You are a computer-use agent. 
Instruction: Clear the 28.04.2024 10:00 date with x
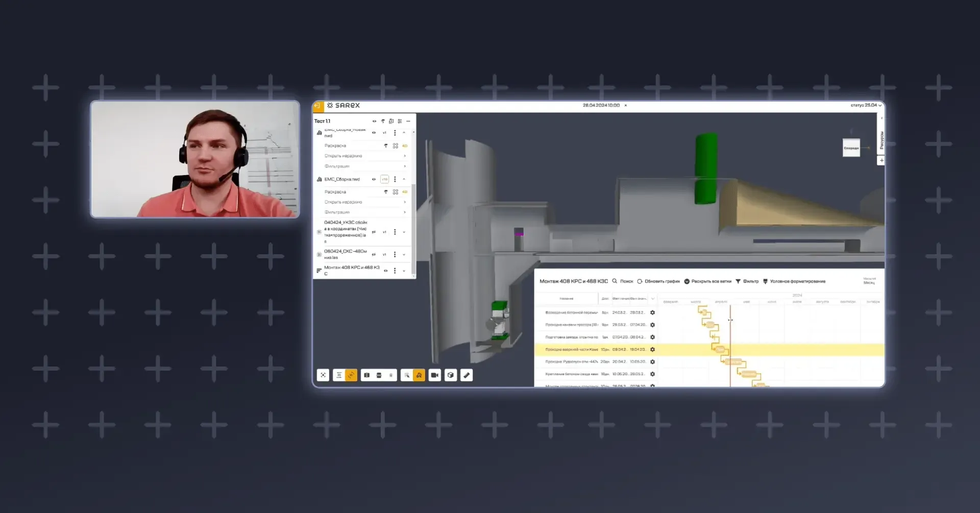pyautogui.click(x=625, y=105)
